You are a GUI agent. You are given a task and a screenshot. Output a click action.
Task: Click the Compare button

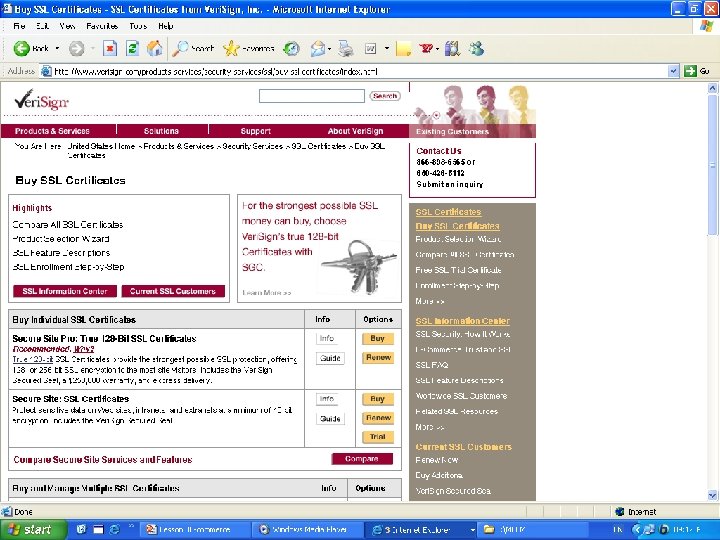362,459
